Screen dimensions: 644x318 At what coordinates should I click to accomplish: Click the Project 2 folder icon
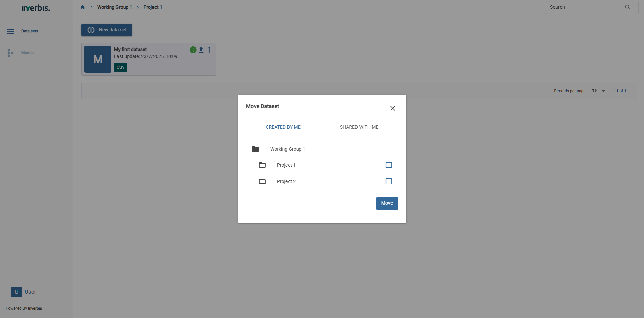click(262, 181)
